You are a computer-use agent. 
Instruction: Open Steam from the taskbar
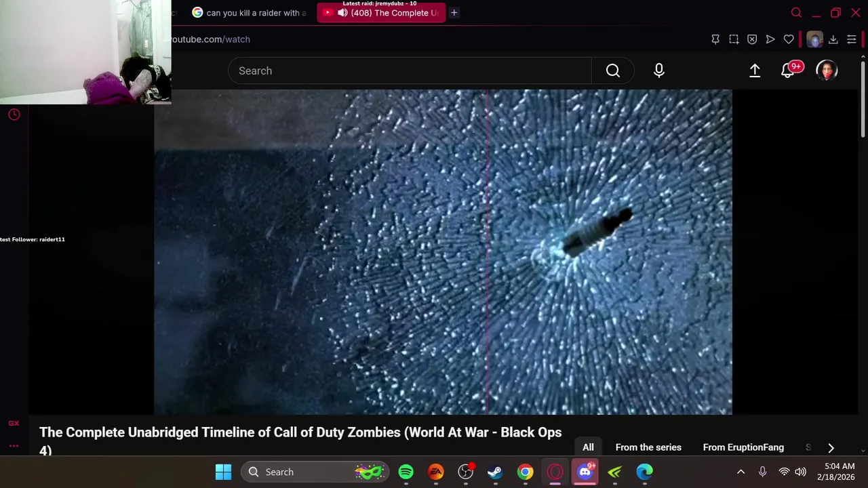coord(495,472)
